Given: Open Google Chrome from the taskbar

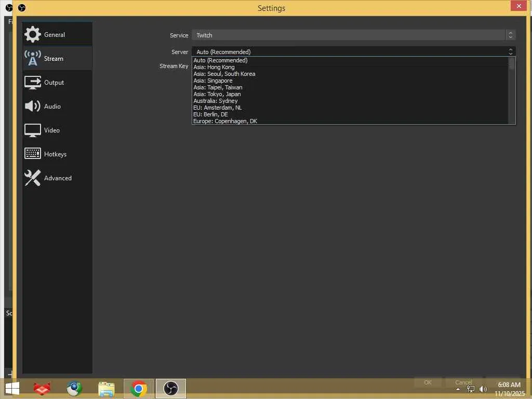Looking at the screenshot, I should (138, 389).
